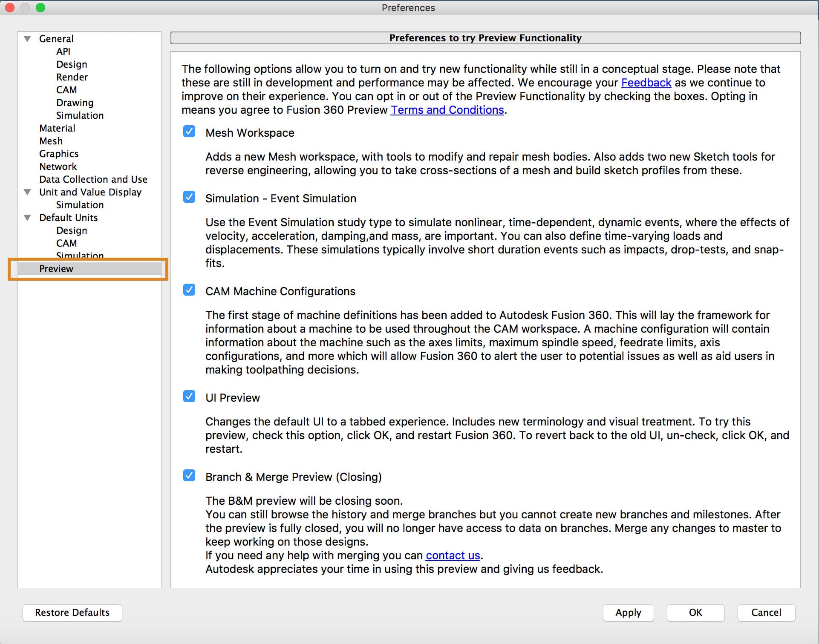
Task: Open the Feedback link
Action: click(x=646, y=83)
